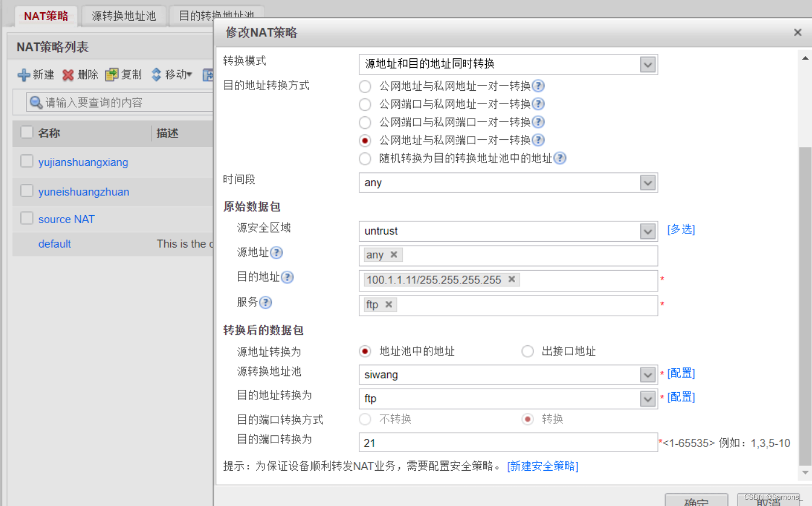Select 公网地址与私网端口一对一转换 radio button
Screen dimensions: 812x506
tap(365, 141)
